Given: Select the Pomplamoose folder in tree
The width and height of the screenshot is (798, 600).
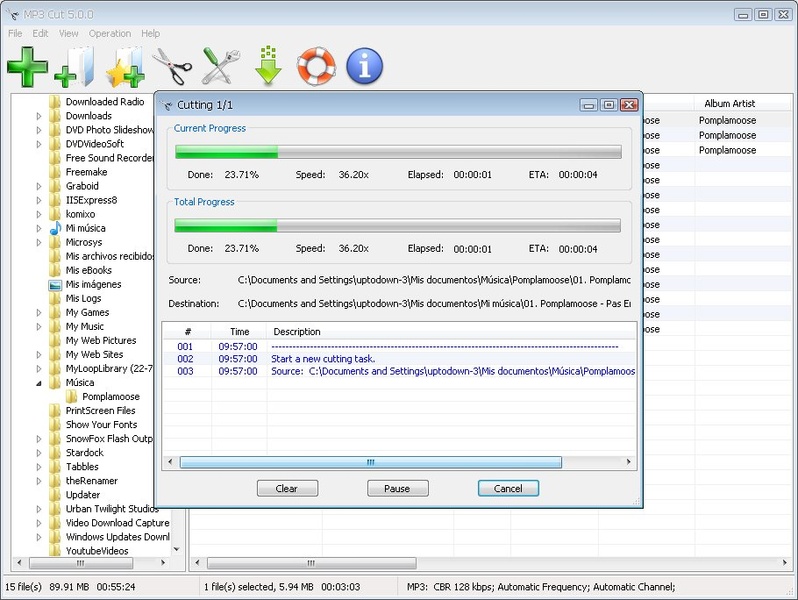Looking at the screenshot, I should 110,397.
